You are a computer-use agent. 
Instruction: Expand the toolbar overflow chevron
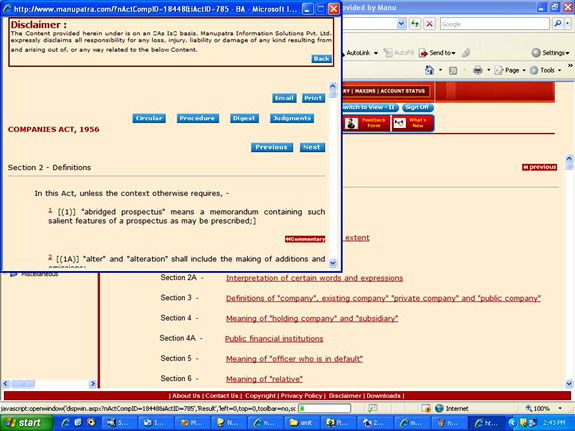(570, 66)
